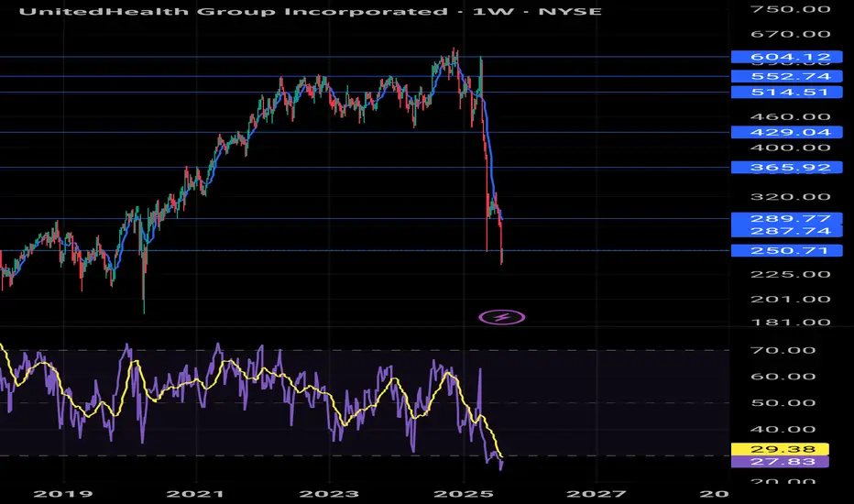This screenshot has width=854, height=504.
Task: Click the 50.00 RSI scale value
Action: pyautogui.click(x=783, y=403)
